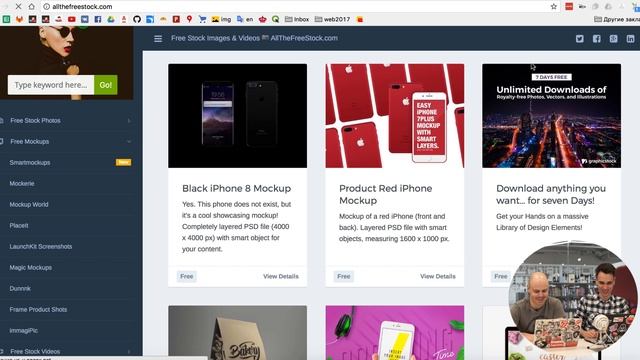Open the purple iPhone mockup thumbnail

pyautogui.click(x=395, y=333)
